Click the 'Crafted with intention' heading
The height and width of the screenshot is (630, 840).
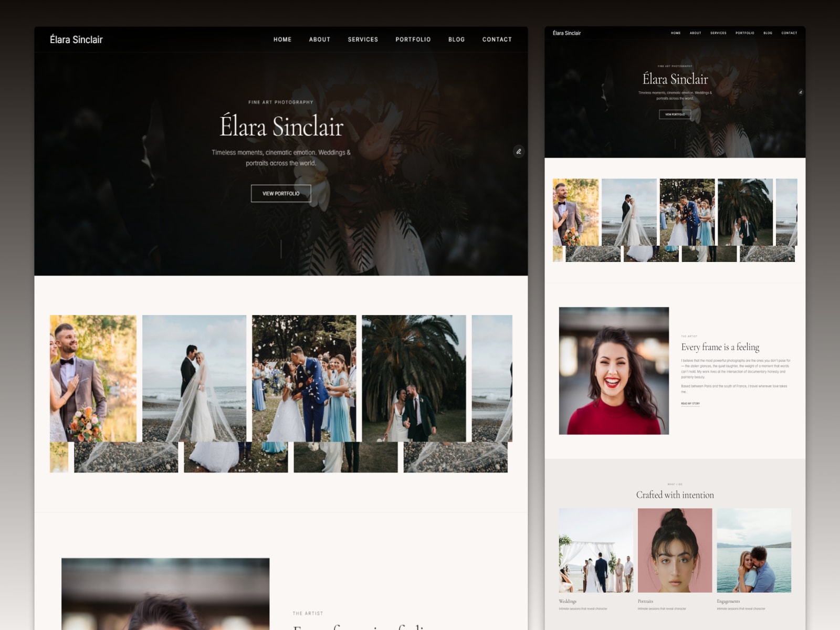[675, 495]
